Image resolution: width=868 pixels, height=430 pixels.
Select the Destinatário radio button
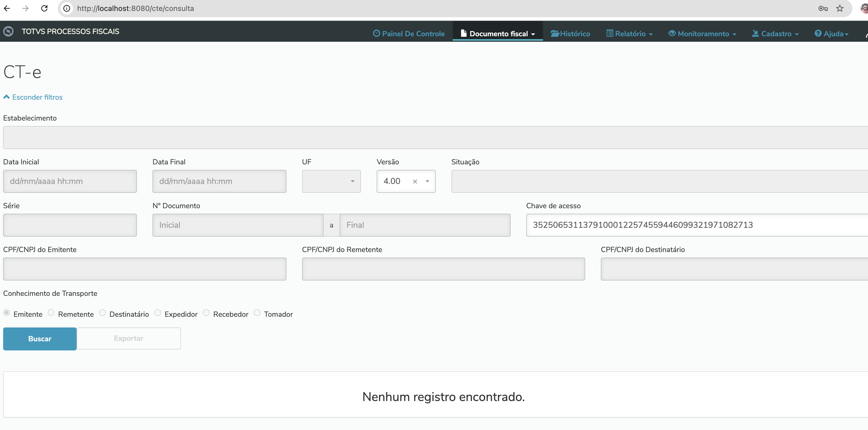(x=102, y=313)
